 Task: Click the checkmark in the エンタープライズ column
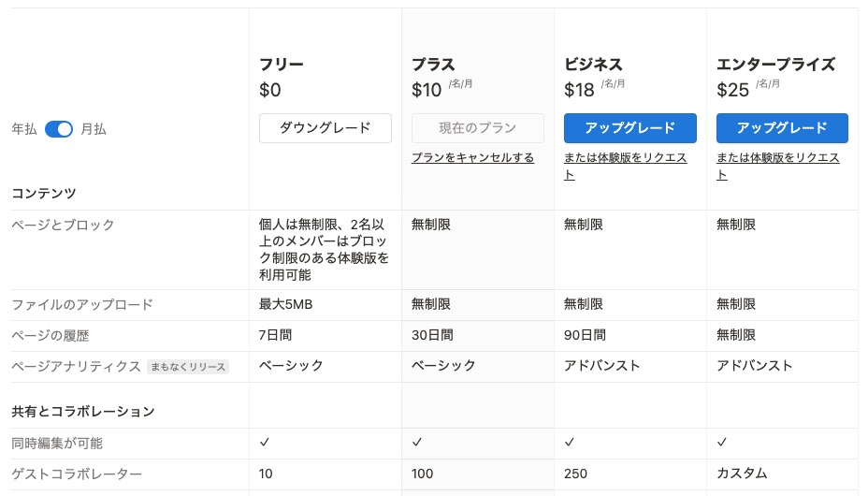pos(722,442)
